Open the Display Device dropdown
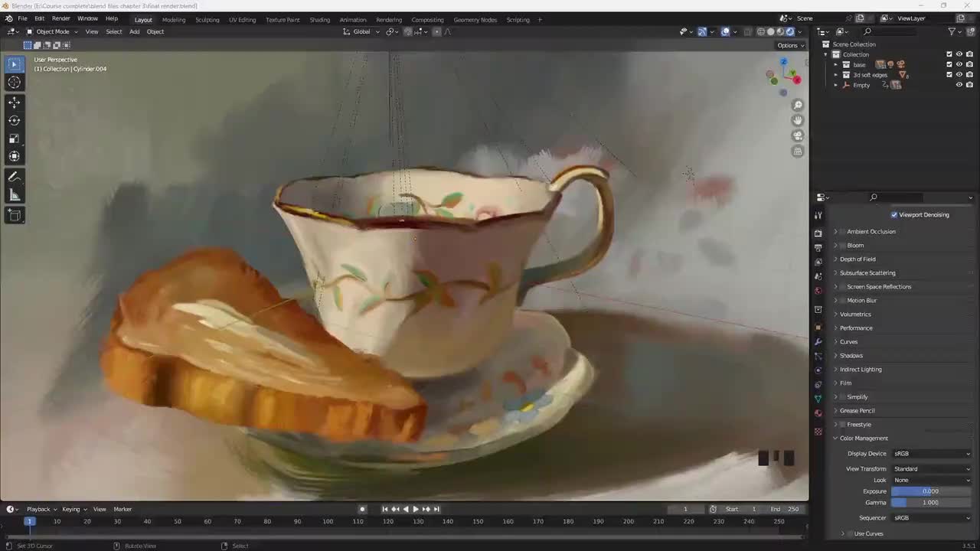The width and height of the screenshot is (980, 551). pyautogui.click(x=931, y=454)
